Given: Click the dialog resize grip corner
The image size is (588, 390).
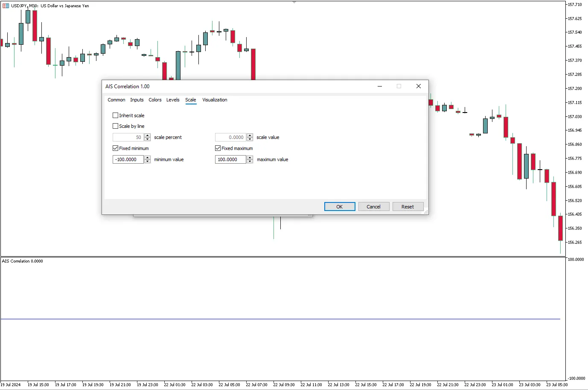Looking at the screenshot, I should [426, 212].
